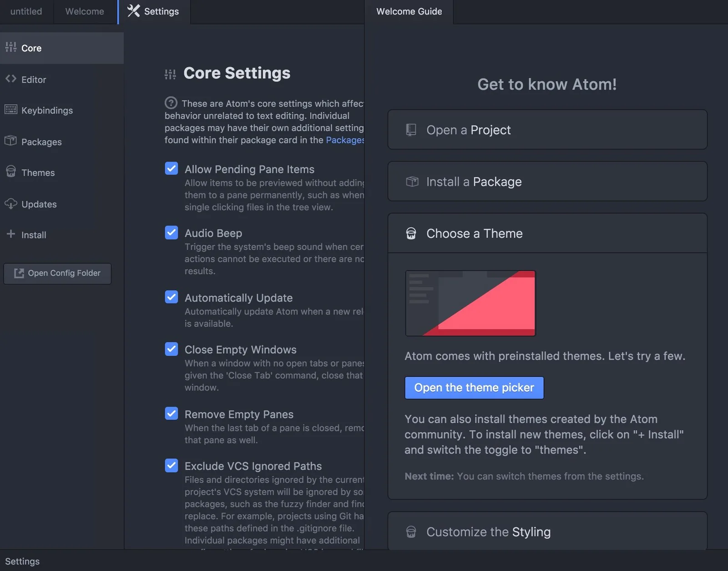The height and width of the screenshot is (571, 728).
Task: Switch to the untitled tab
Action: point(26,11)
